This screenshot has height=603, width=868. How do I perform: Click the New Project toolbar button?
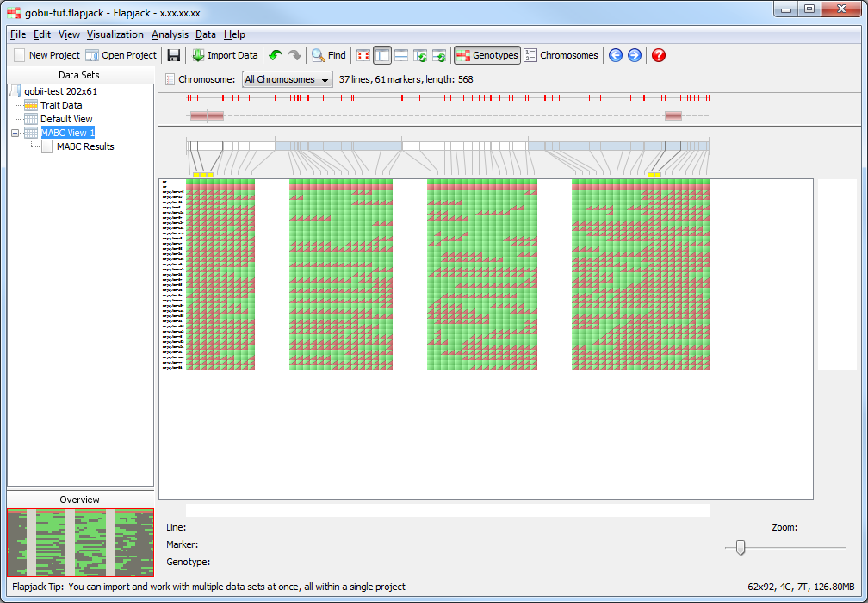[47, 55]
